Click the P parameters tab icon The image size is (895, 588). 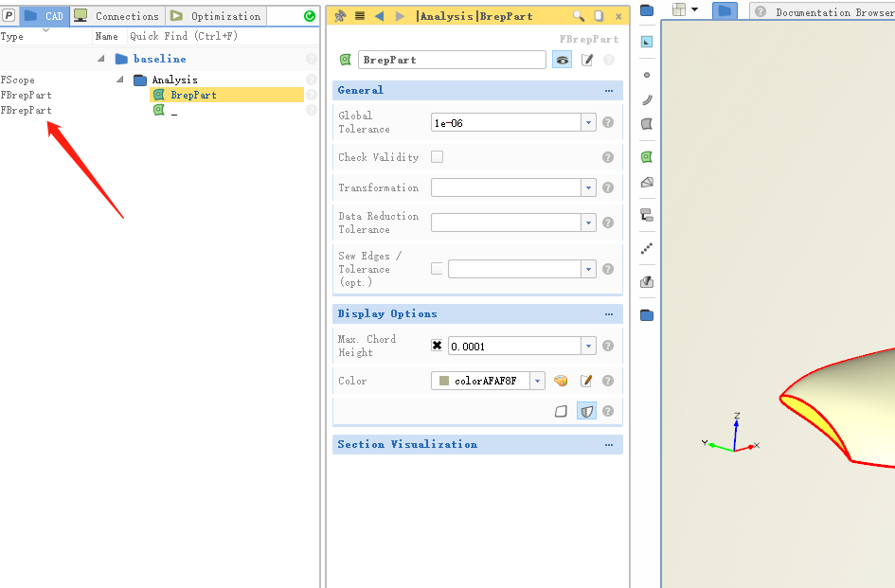point(9,15)
